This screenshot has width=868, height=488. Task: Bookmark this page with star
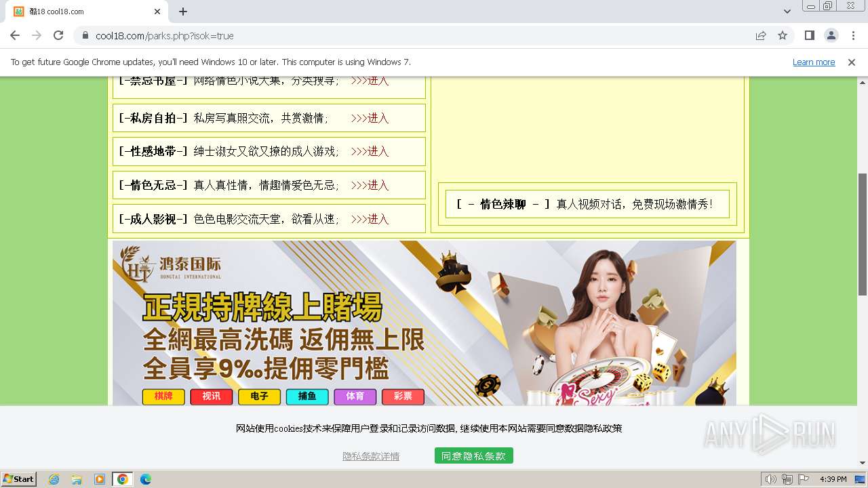pos(783,35)
